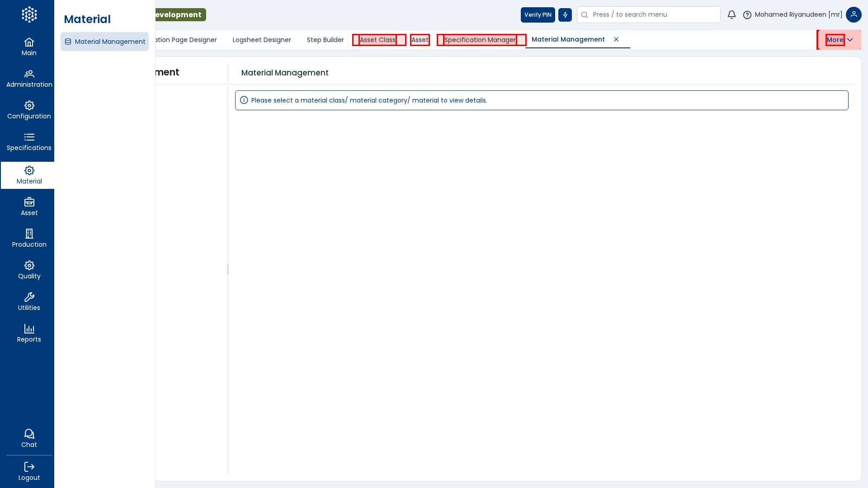
Task: Close the Material Management tab
Action: pos(616,39)
